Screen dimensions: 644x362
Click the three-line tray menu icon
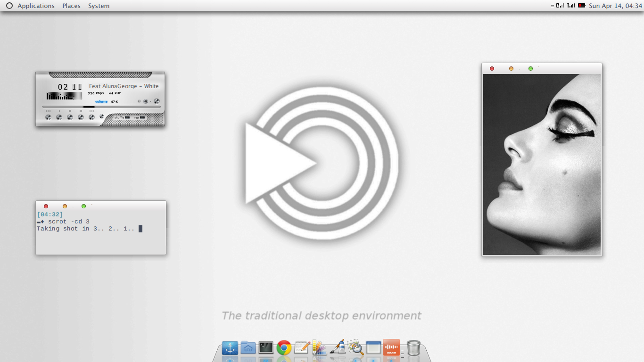point(553,6)
